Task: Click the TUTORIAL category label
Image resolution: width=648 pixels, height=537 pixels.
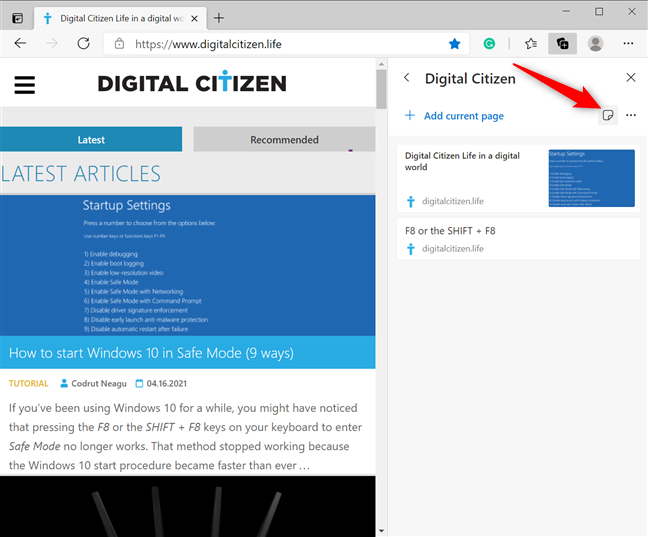Action: point(29,384)
